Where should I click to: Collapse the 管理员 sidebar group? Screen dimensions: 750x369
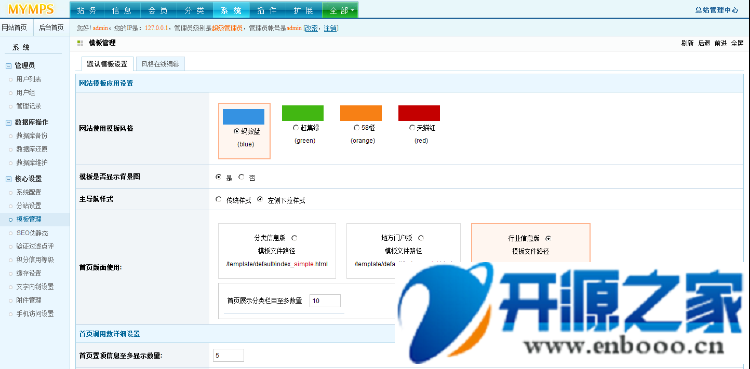9,66
